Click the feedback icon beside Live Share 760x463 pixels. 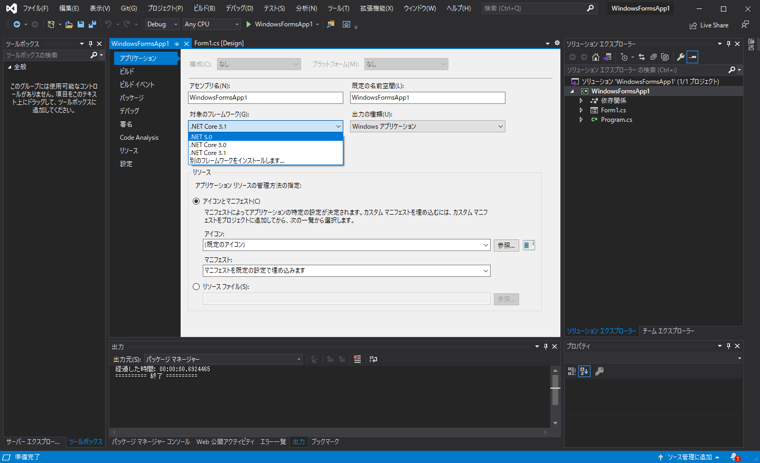(x=745, y=24)
